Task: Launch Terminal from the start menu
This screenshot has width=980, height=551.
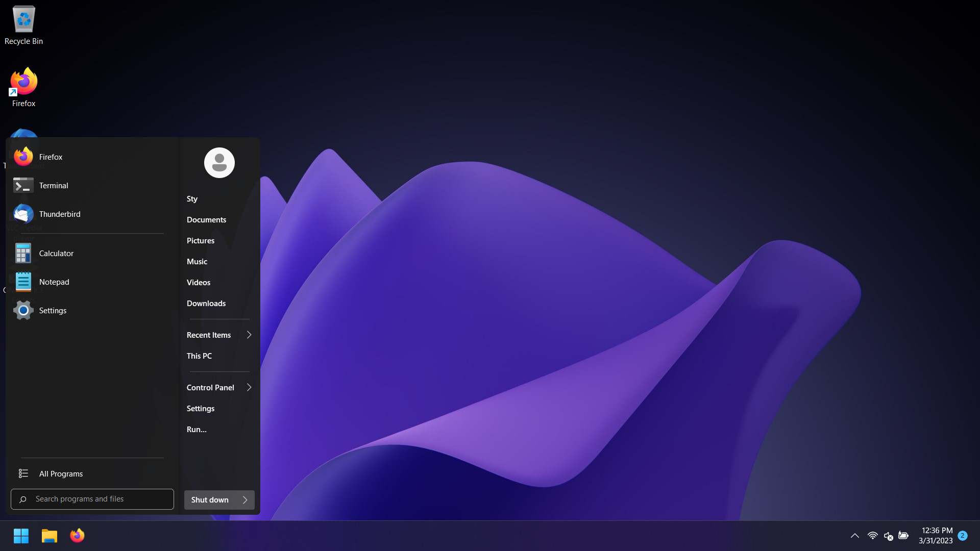Action: point(53,186)
